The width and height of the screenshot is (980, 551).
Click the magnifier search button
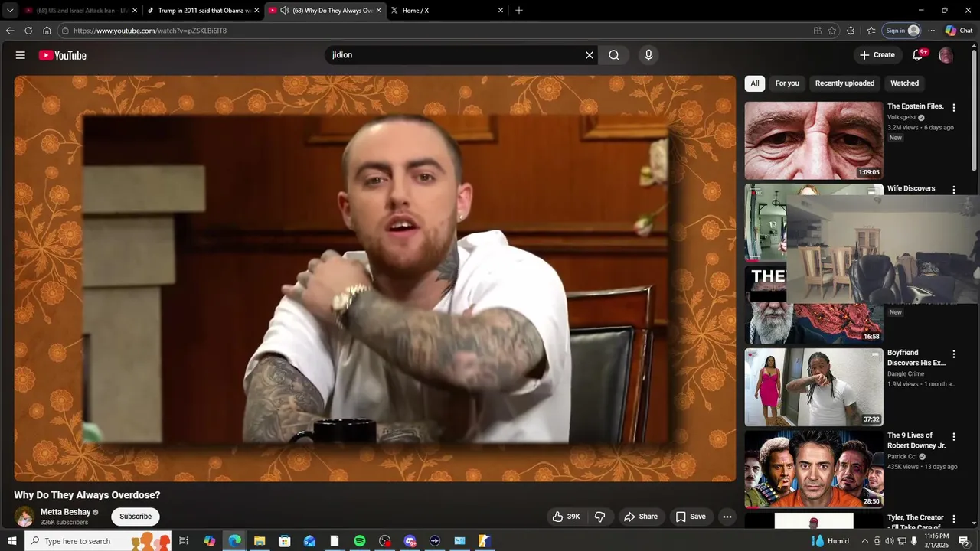[614, 55]
